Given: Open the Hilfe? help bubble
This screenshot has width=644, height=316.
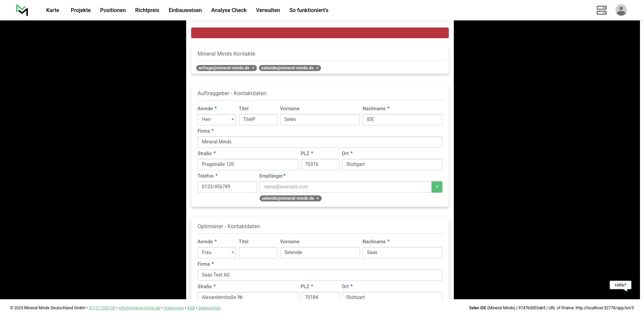Looking at the screenshot, I should click(620, 285).
